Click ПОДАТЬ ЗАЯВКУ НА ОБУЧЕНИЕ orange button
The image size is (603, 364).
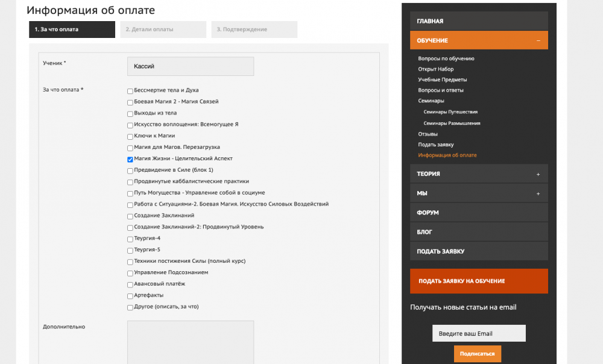tap(478, 281)
